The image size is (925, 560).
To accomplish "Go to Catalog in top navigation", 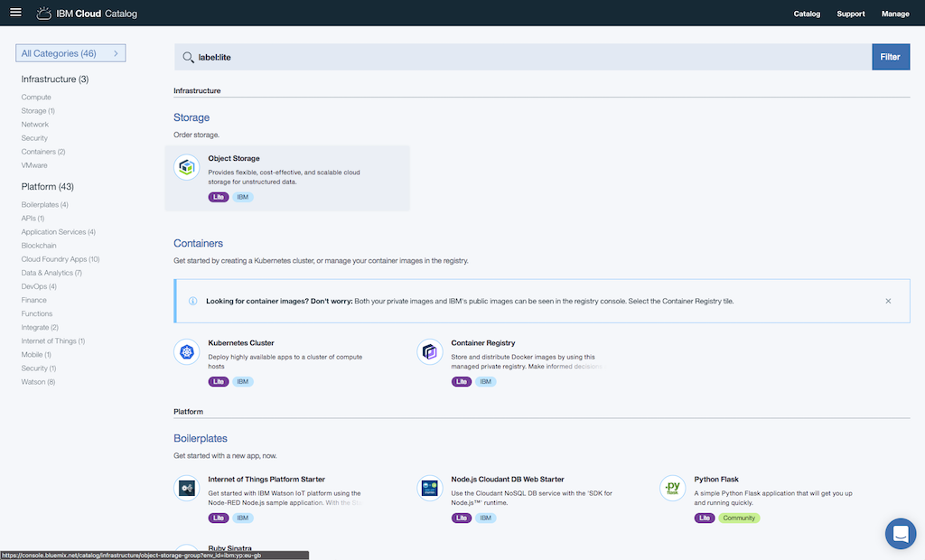I will [807, 14].
